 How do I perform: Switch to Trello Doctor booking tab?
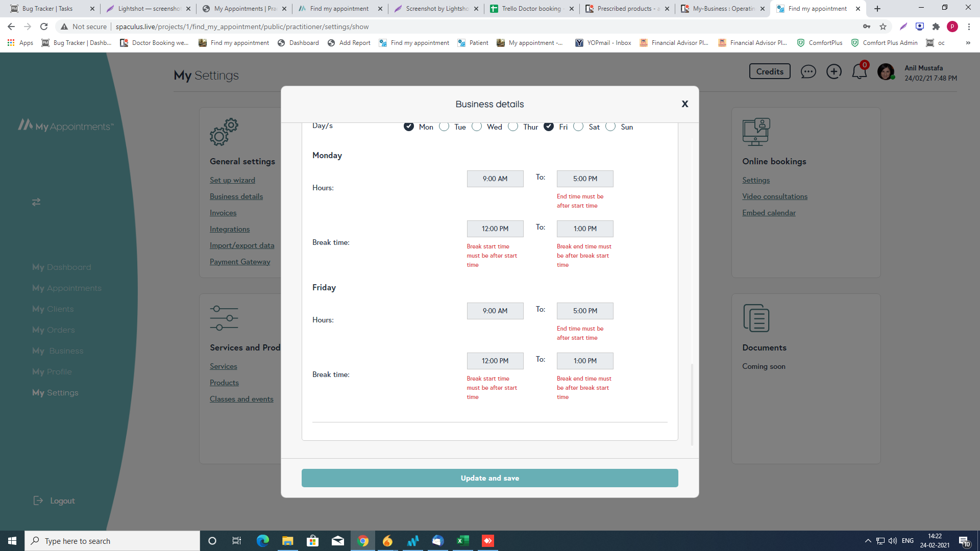tap(531, 9)
